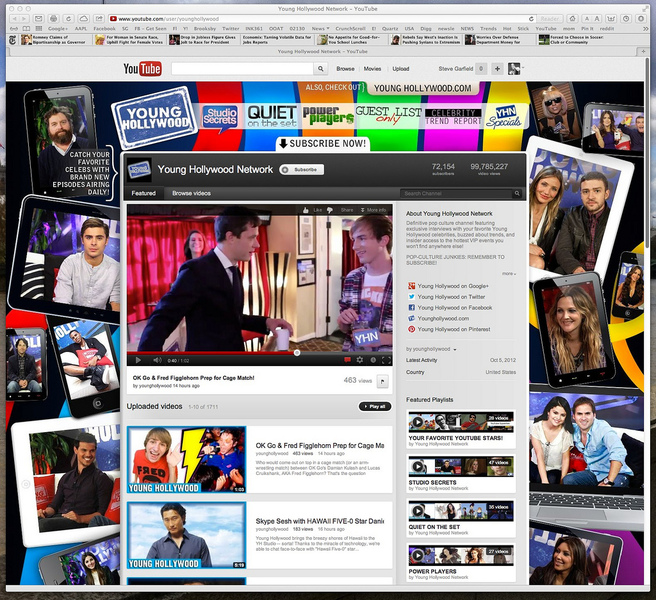The width and height of the screenshot is (656, 600).
Task: Click the YouTube logo in the header
Action: coord(142,69)
